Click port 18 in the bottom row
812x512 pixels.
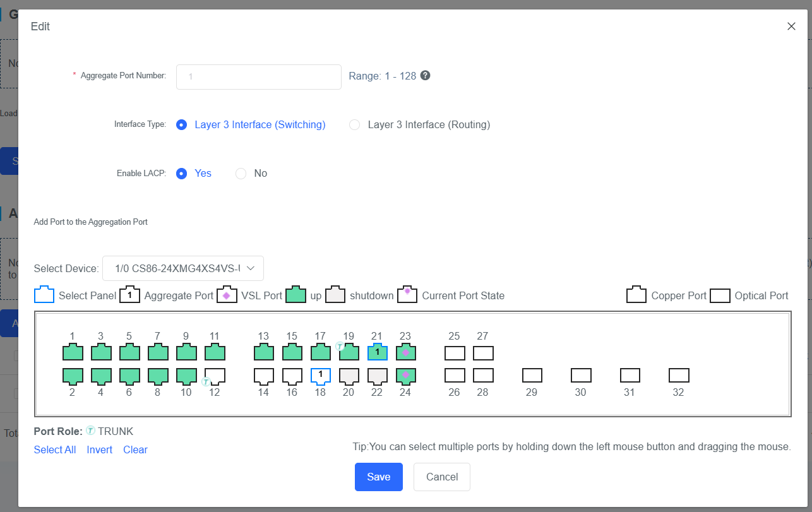click(x=320, y=376)
